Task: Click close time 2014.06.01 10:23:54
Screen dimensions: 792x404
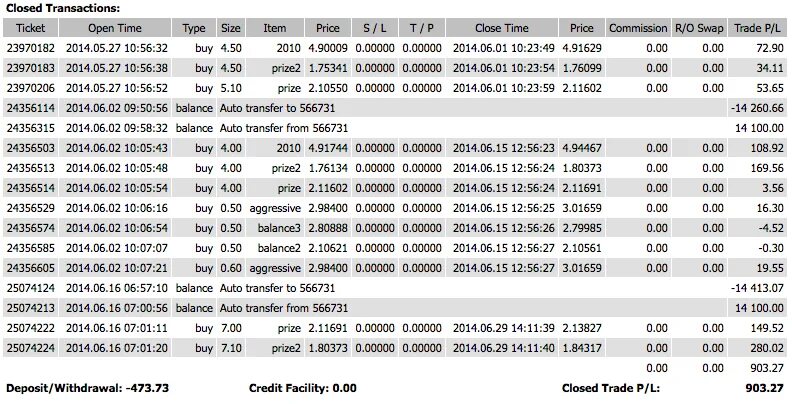Action: [504, 68]
